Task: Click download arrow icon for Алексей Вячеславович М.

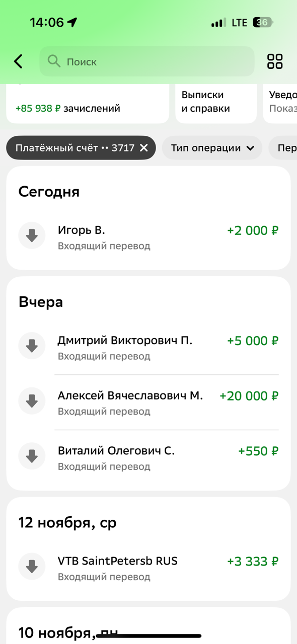Action: click(x=32, y=401)
